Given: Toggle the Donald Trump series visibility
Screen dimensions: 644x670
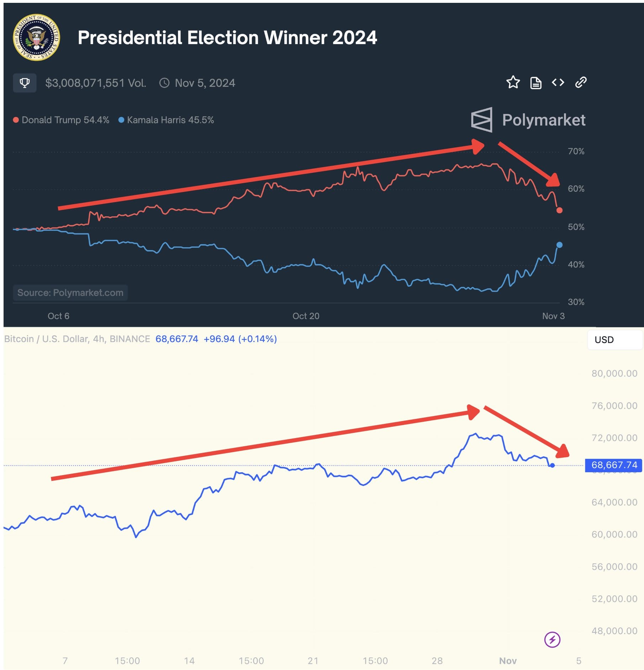Looking at the screenshot, I should (x=60, y=120).
